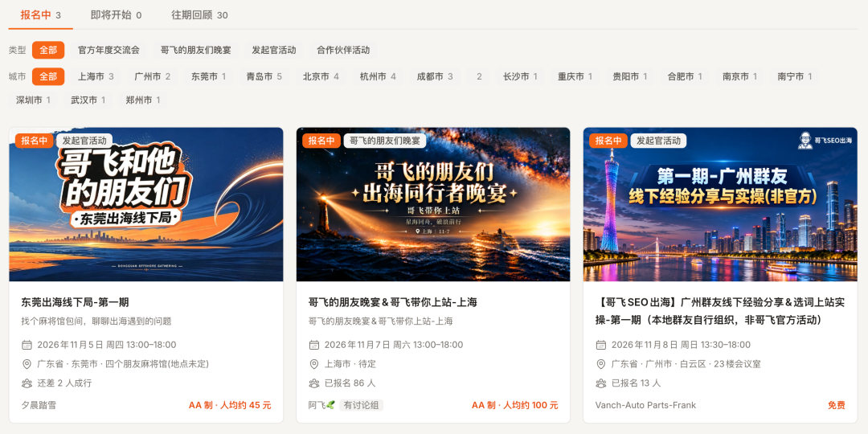Screen dimensions: 868x434
Task: Click the 有讨论组 tag on Shanghai card
Action: click(362, 405)
